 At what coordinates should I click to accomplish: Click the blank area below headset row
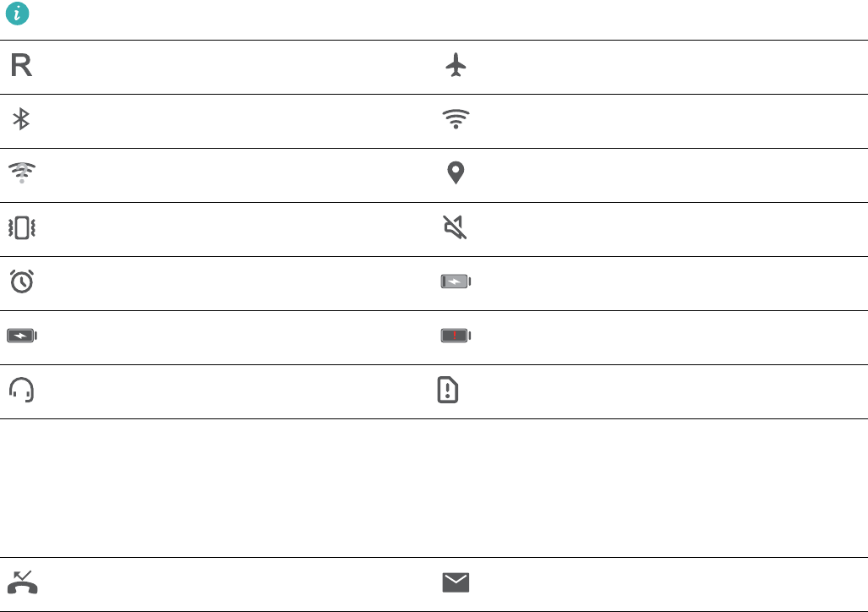coord(434,488)
